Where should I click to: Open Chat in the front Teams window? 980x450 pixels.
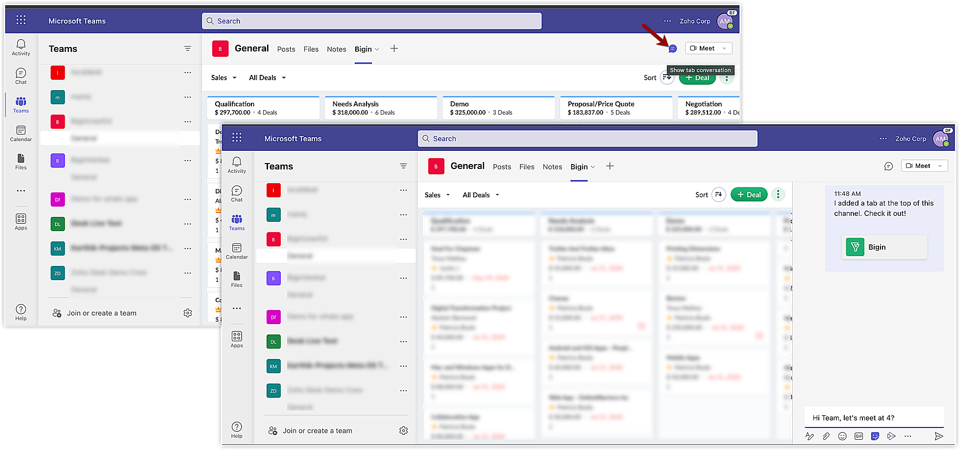pyautogui.click(x=237, y=194)
